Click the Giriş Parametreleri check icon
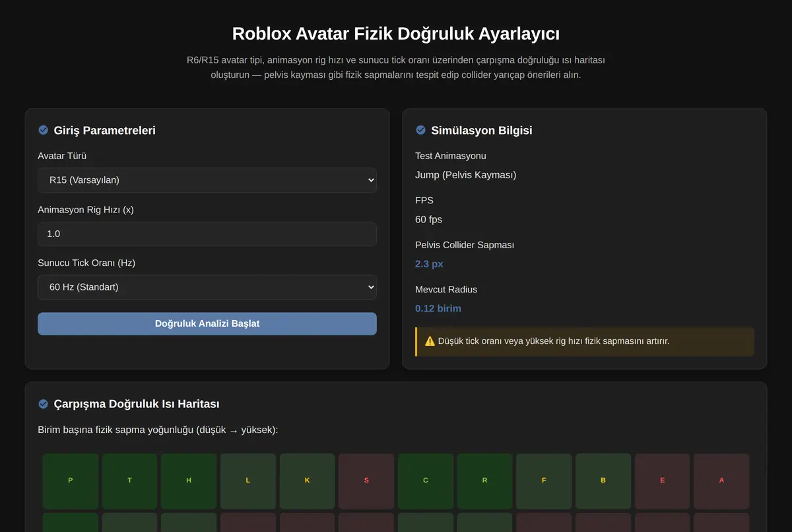792x532 pixels. [x=44, y=130]
